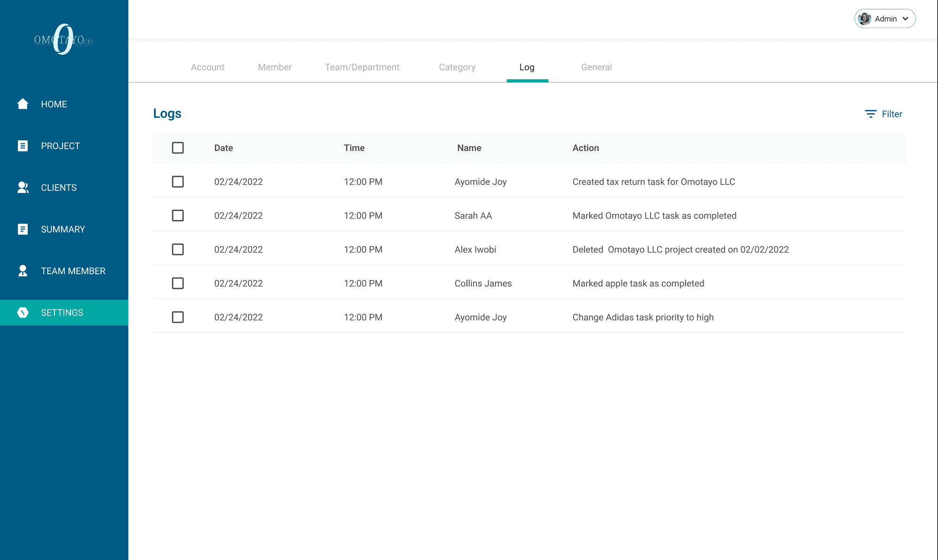Open Project via its document icon

point(23,146)
